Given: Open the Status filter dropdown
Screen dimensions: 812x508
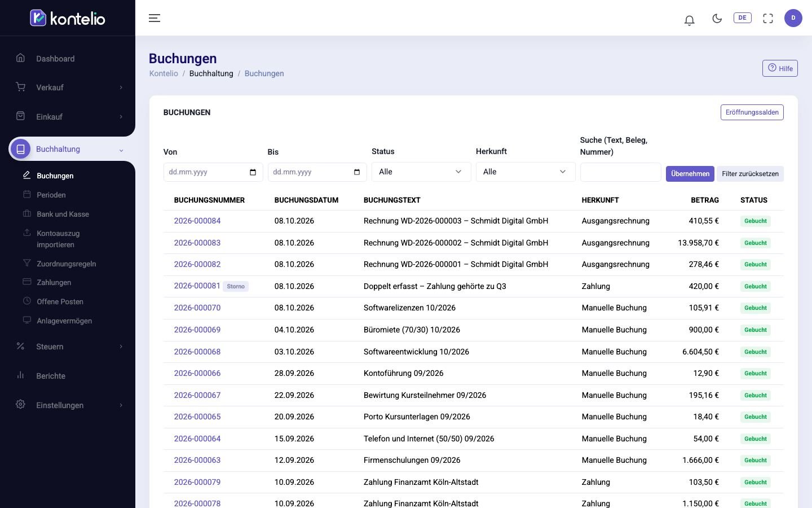Looking at the screenshot, I should (x=421, y=172).
